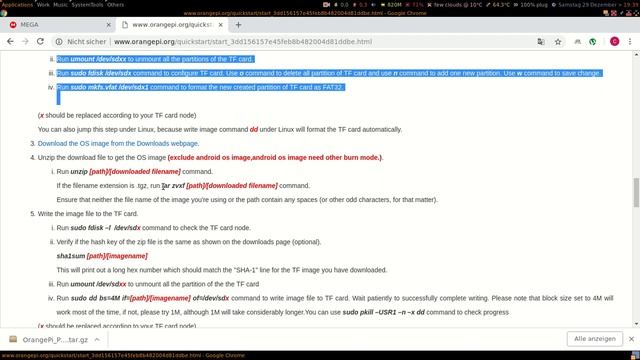This screenshot has width=640, height=360.
Task: Open the Others menu in the top panel
Action: [116, 4]
